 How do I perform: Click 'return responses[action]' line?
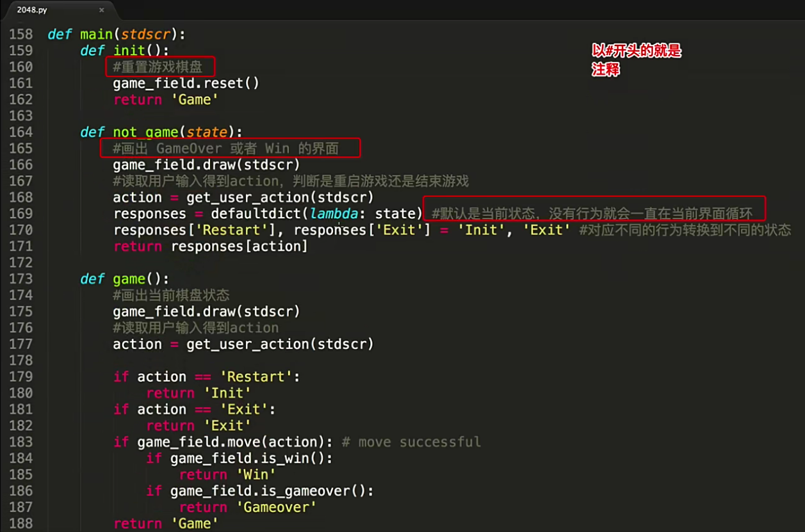211,246
